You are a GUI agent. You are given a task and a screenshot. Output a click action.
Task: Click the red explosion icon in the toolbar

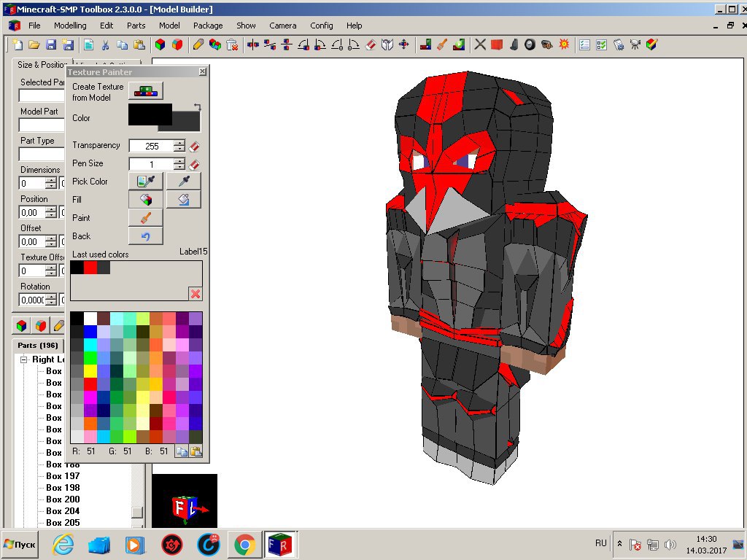point(564,44)
